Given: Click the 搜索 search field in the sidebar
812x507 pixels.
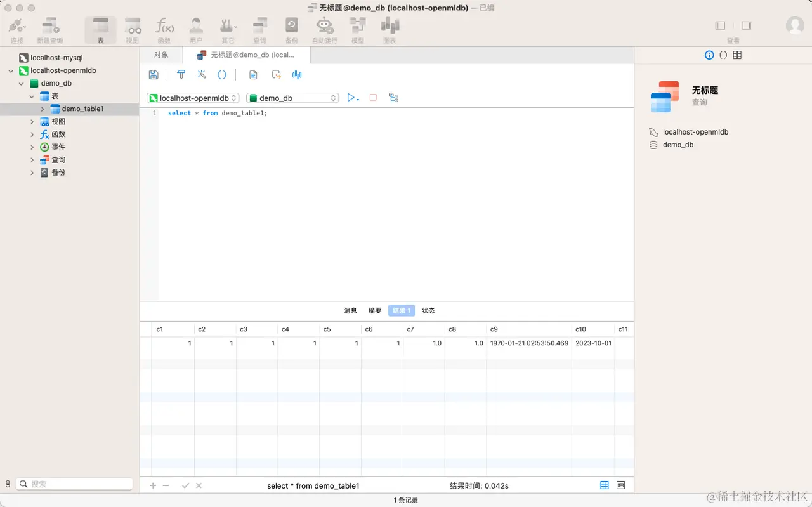Looking at the screenshot, I should (74, 484).
